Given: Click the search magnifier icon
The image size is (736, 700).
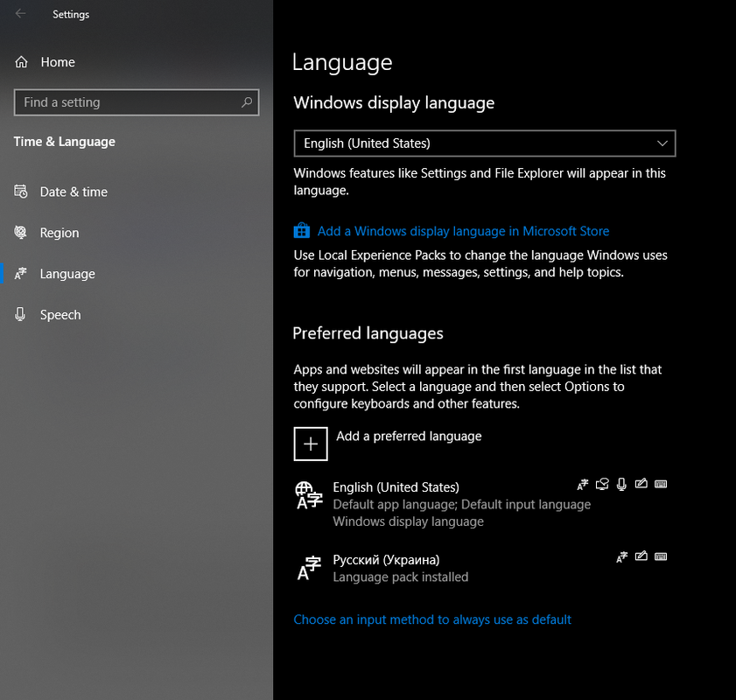Looking at the screenshot, I should pos(247,102).
